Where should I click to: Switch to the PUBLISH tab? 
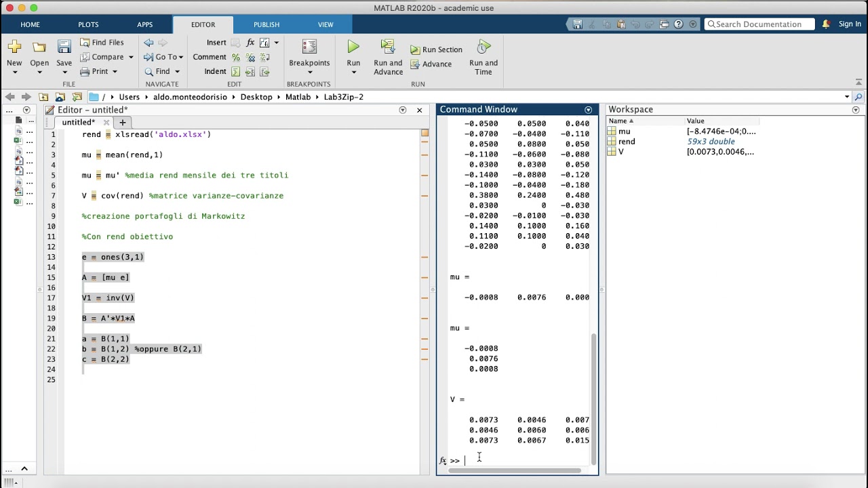[x=267, y=24]
